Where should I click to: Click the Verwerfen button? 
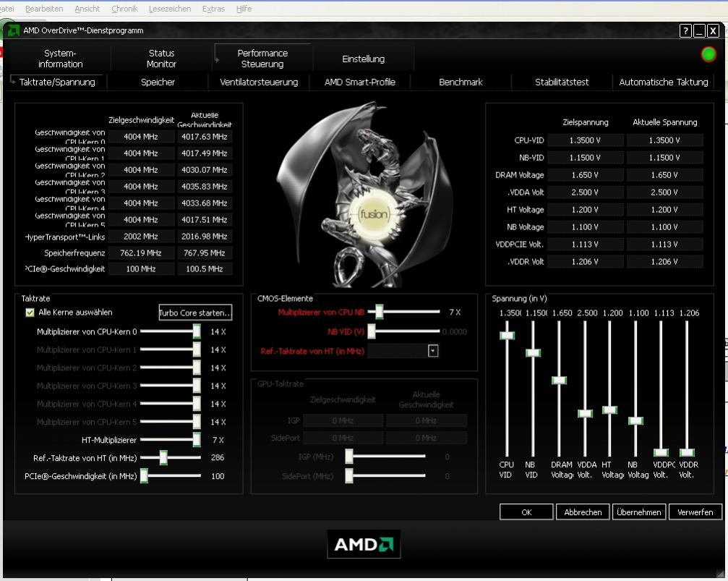coord(695,512)
